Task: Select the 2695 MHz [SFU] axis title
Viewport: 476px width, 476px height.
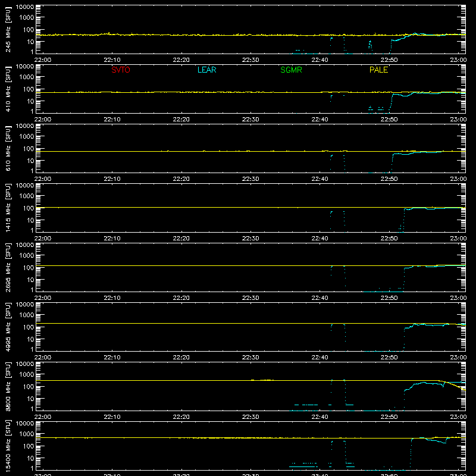Action: tap(8, 267)
